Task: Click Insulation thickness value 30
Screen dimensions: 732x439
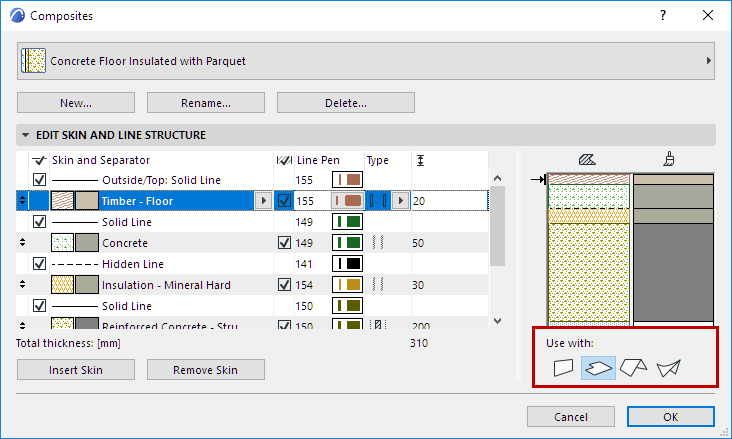Action: coord(418,285)
